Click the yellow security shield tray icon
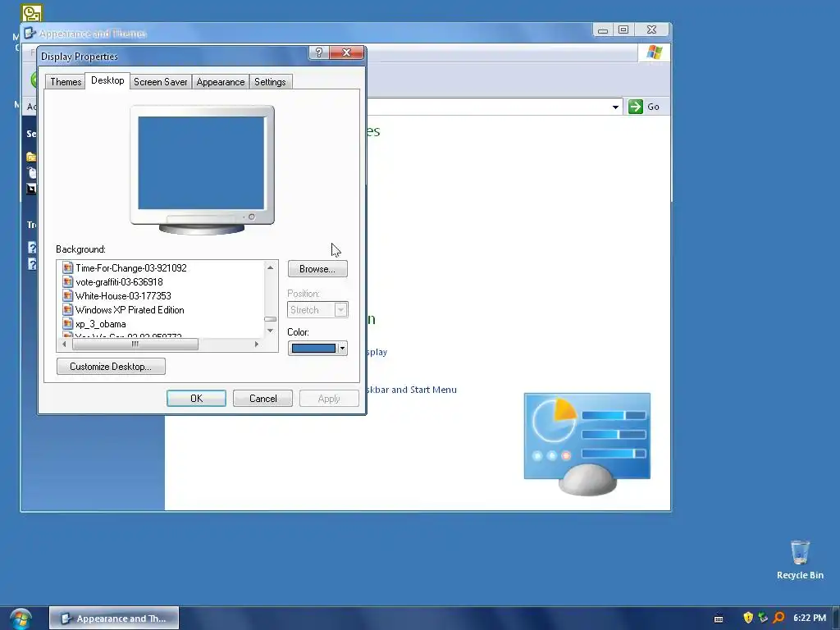 748,618
